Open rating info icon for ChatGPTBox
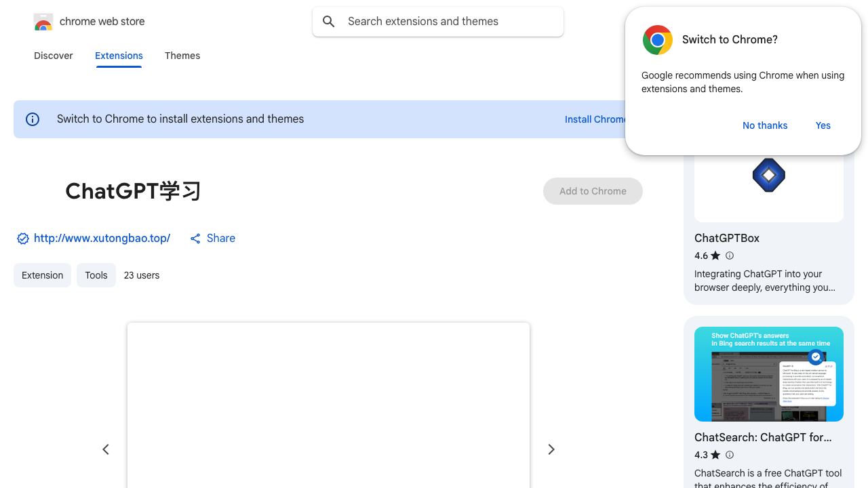 pyautogui.click(x=730, y=256)
